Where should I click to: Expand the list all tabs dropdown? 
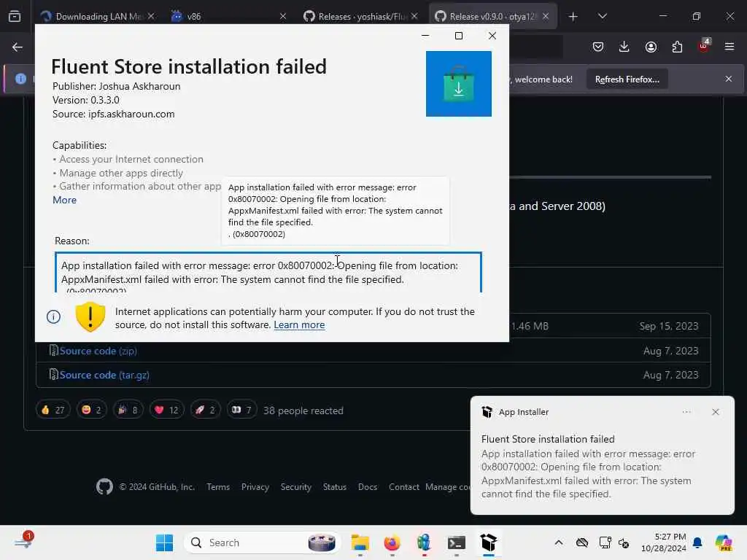(x=603, y=16)
